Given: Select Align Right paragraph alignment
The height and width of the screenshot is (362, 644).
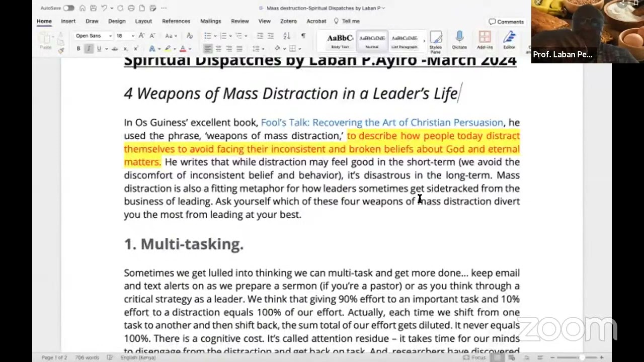Looking at the screenshot, I should coord(229,49).
